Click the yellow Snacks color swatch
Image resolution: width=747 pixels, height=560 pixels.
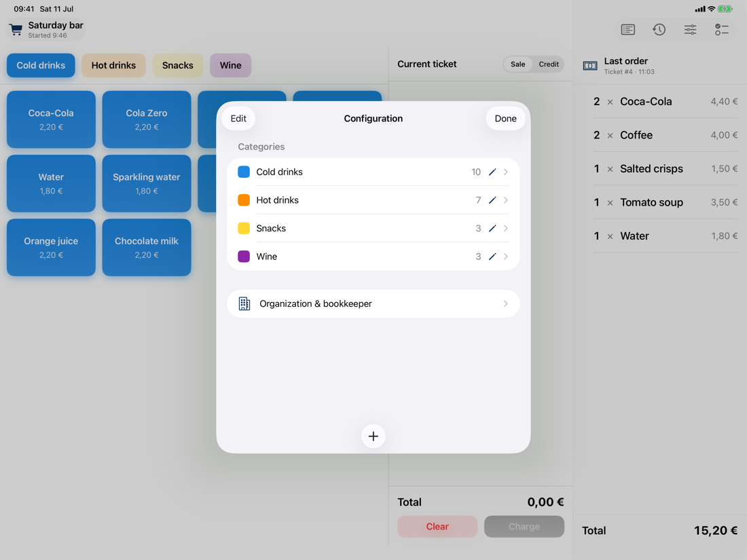tap(244, 228)
